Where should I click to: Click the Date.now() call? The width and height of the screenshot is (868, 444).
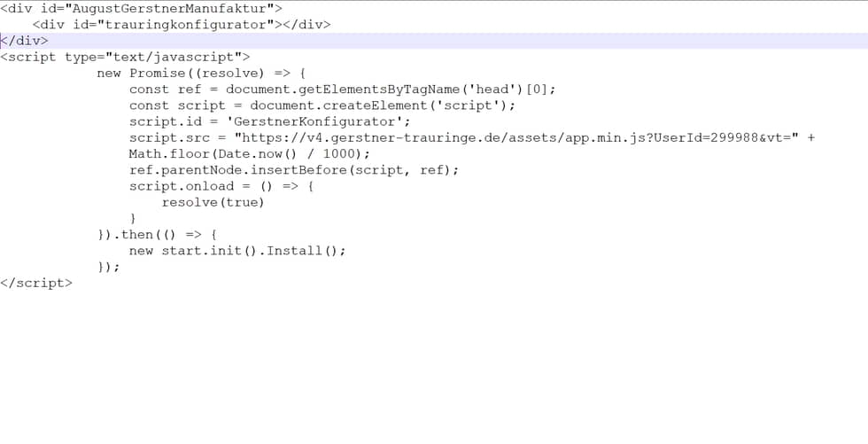257,153
